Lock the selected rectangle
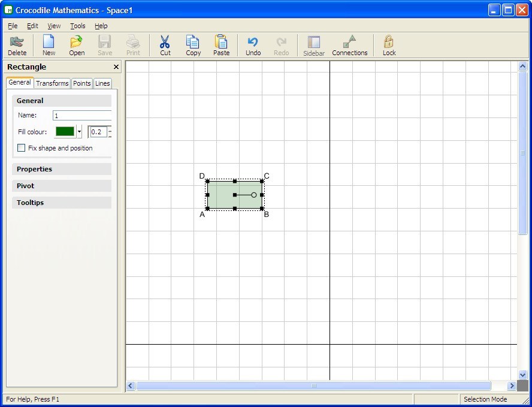The width and height of the screenshot is (532, 407). [389, 45]
